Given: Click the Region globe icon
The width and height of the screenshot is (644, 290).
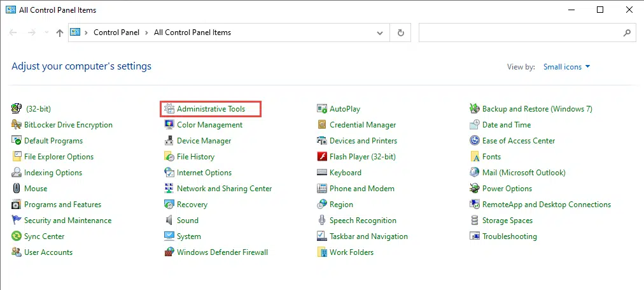Looking at the screenshot, I should coord(322,205).
